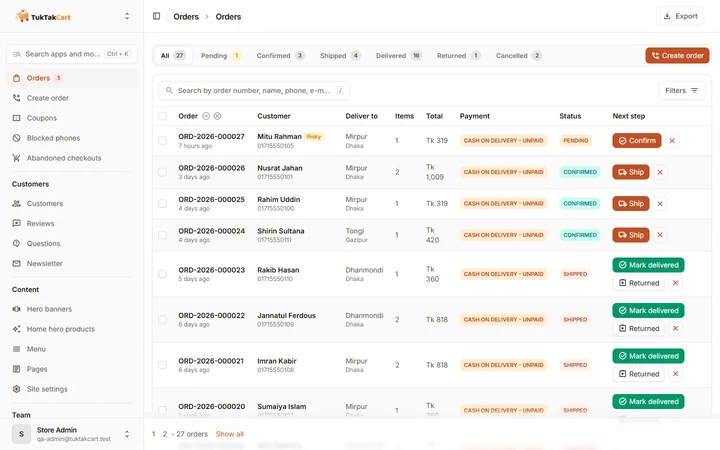Select order ORD-2026-000027 checkbox
This screenshot has width=720, height=450.
163,141
